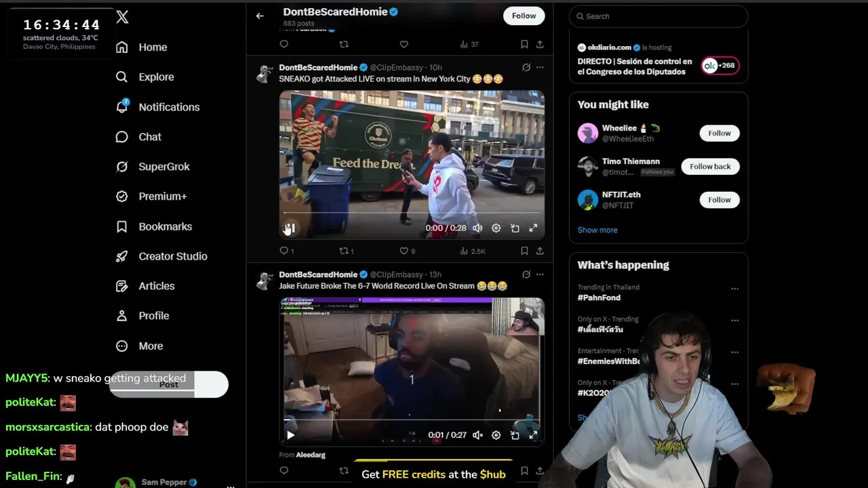Viewport: 868px width, 488px height.
Task: Open the Aleedarg source link
Action: 311,455
